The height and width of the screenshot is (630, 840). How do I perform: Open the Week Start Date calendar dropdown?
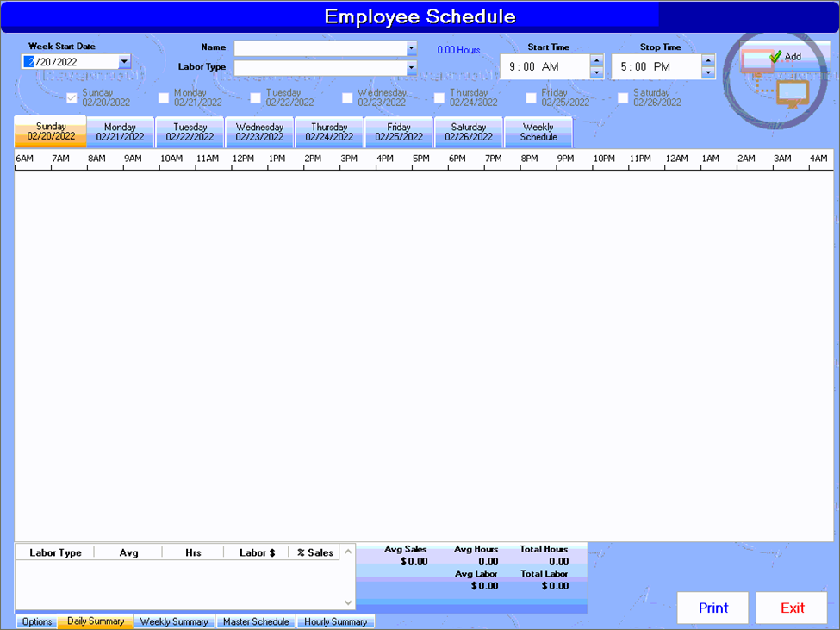click(x=124, y=61)
